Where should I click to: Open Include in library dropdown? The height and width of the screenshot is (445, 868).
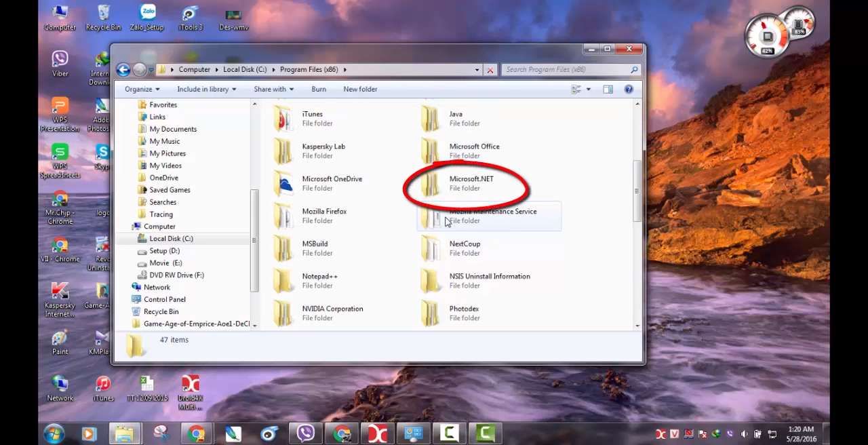coord(207,90)
